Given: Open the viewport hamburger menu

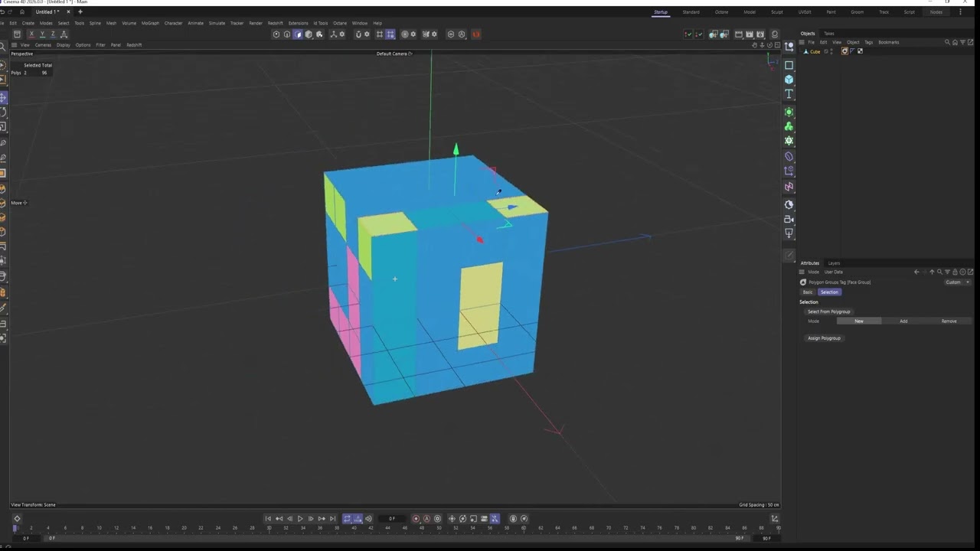Looking at the screenshot, I should pos(14,45).
